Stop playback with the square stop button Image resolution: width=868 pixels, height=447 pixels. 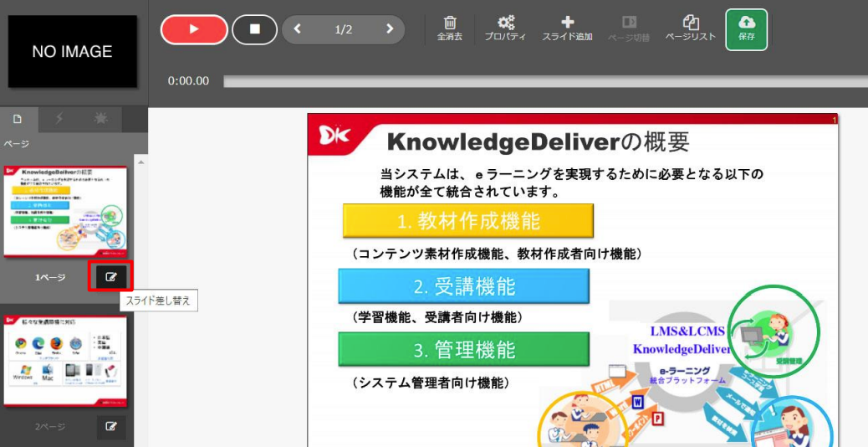(255, 29)
